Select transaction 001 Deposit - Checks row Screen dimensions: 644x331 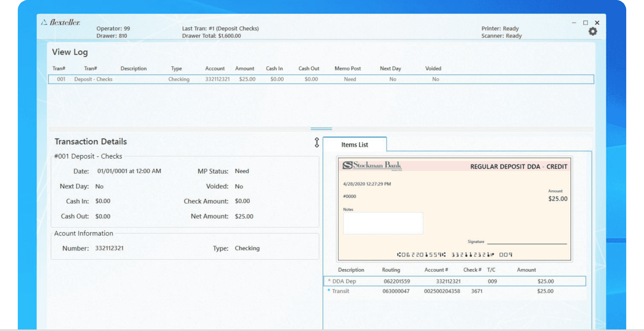point(321,79)
